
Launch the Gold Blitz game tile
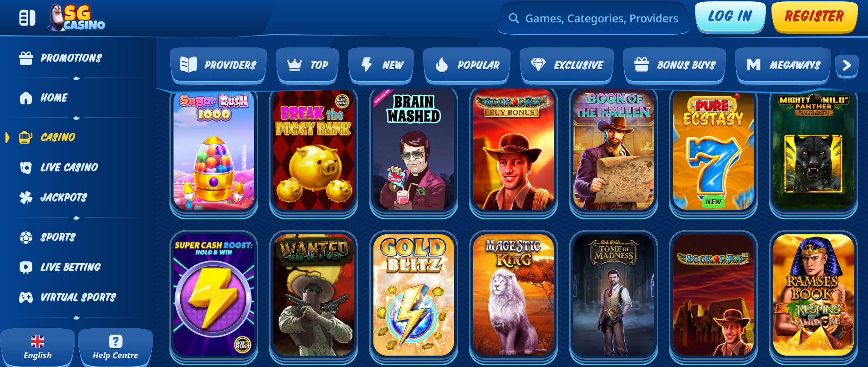pos(414,295)
